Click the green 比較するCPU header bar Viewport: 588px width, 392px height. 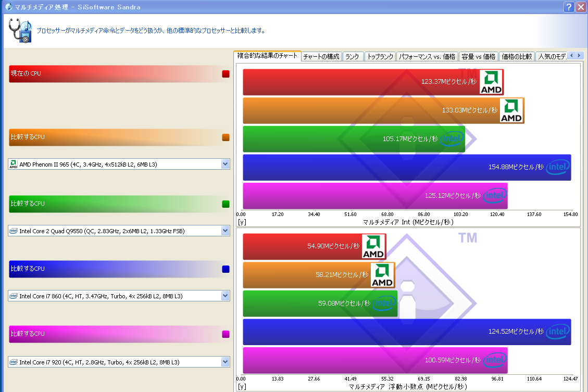click(119, 204)
